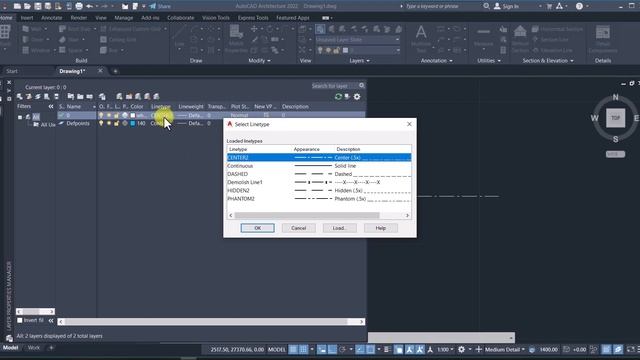Viewport: 640px width, 360px height.
Task: Toggle the lock icon for Defpoints layer
Action: coord(117,123)
